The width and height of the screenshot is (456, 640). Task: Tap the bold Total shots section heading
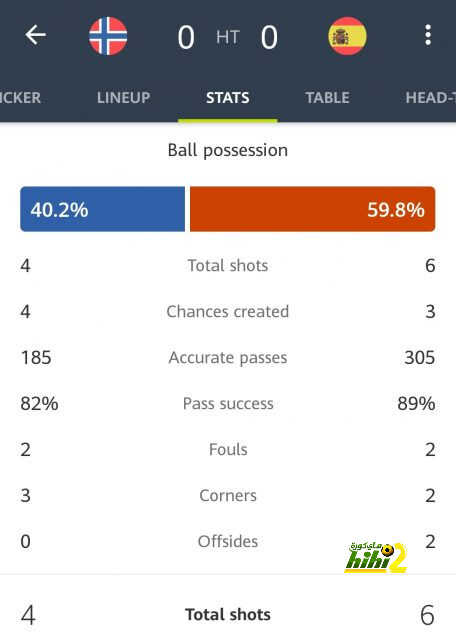[228, 614]
